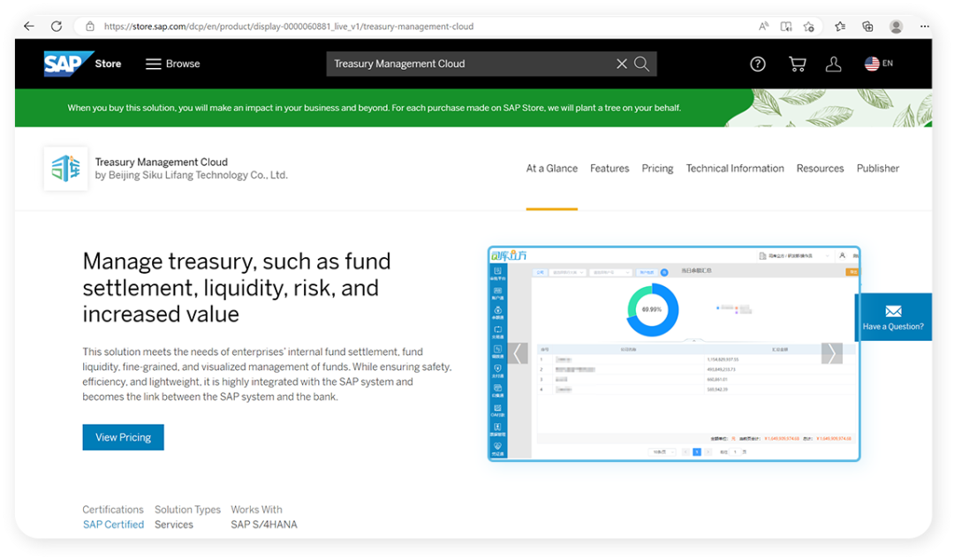Enlarge the product dashboard screenshot

pos(674,353)
